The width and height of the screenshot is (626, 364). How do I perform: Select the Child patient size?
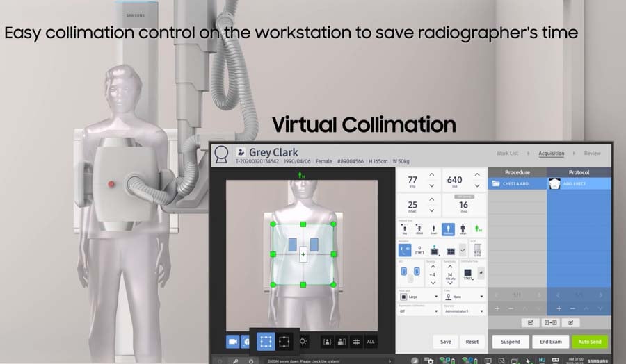(x=419, y=229)
